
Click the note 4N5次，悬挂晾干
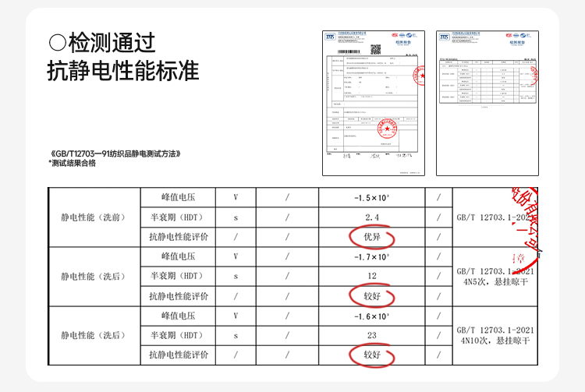(496, 281)
